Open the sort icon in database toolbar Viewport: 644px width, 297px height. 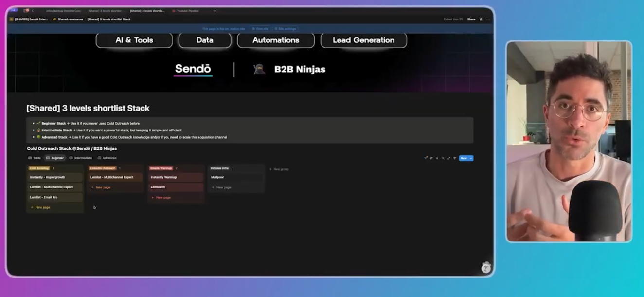coord(431,158)
